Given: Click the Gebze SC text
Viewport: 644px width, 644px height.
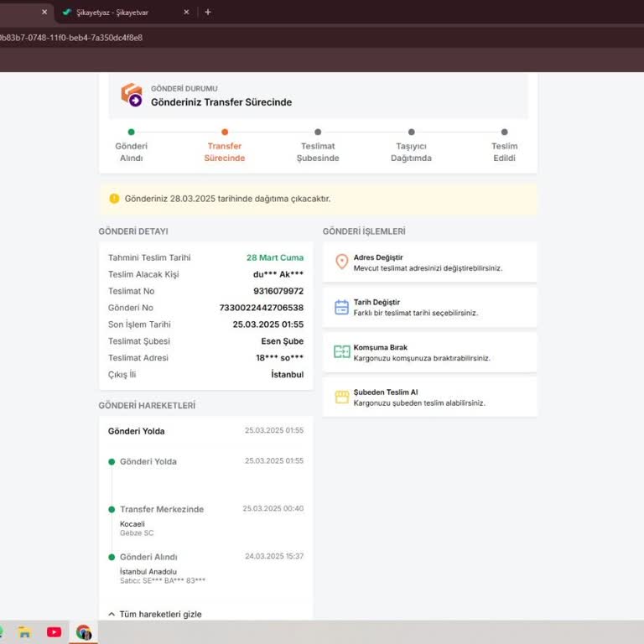Looking at the screenshot, I should (x=137, y=533).
